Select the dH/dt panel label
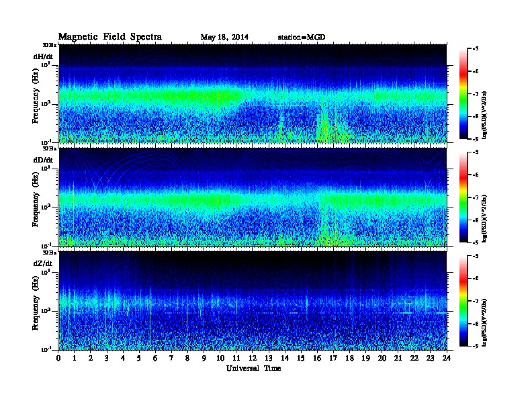Screen dimensions: 532x411 click(x=43, y=56)
